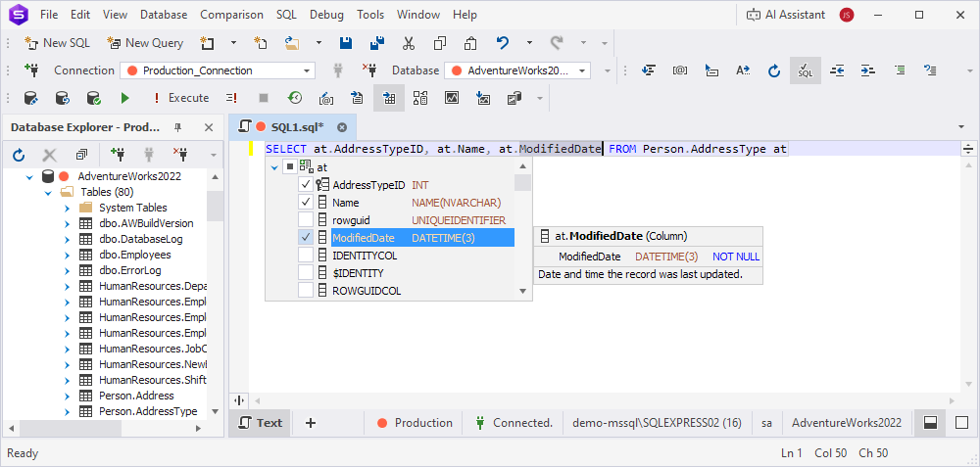This screenshot has width=980, height=467.
Task: Click the New Query toolbar button
Action: coord(145,43)
